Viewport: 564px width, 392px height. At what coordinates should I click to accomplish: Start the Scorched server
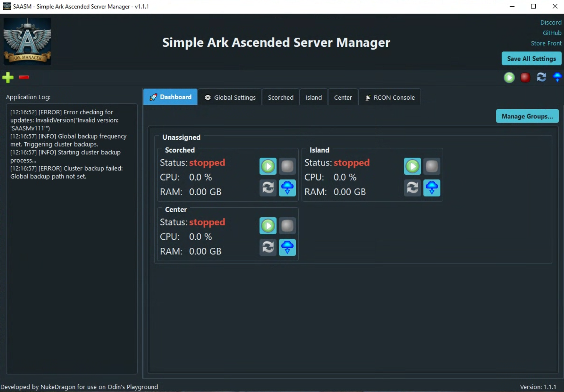(x=268, y=166)
